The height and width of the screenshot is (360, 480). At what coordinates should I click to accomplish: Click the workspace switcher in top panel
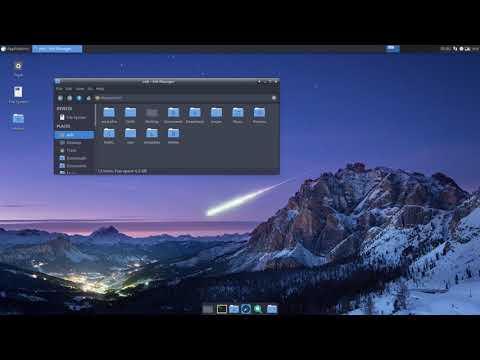click(x=392, y=49)
